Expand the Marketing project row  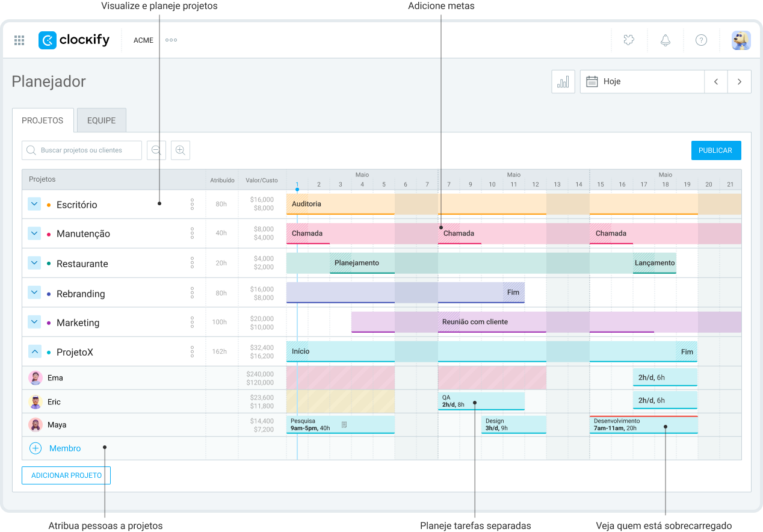[x=34, y=323]
